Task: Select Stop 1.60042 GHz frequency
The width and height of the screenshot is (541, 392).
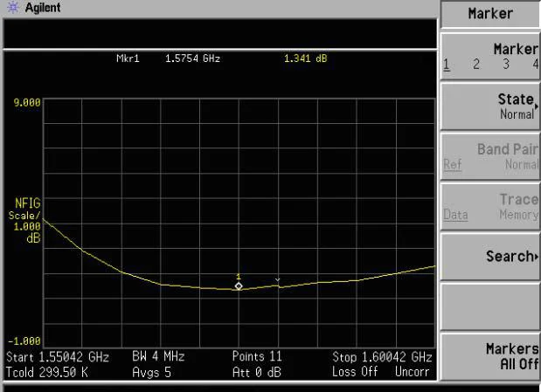Action: pyautogui.click(x=382, y=357)
